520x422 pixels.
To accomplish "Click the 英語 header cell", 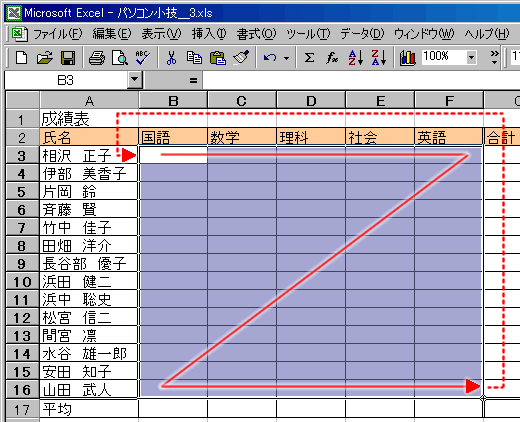I will tap(449, 137).
